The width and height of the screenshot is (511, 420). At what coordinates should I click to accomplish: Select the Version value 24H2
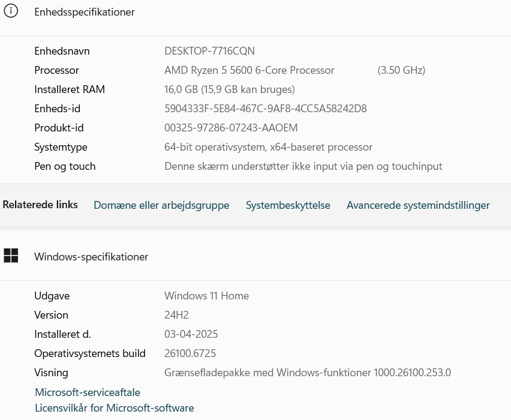tap(175, 314)
